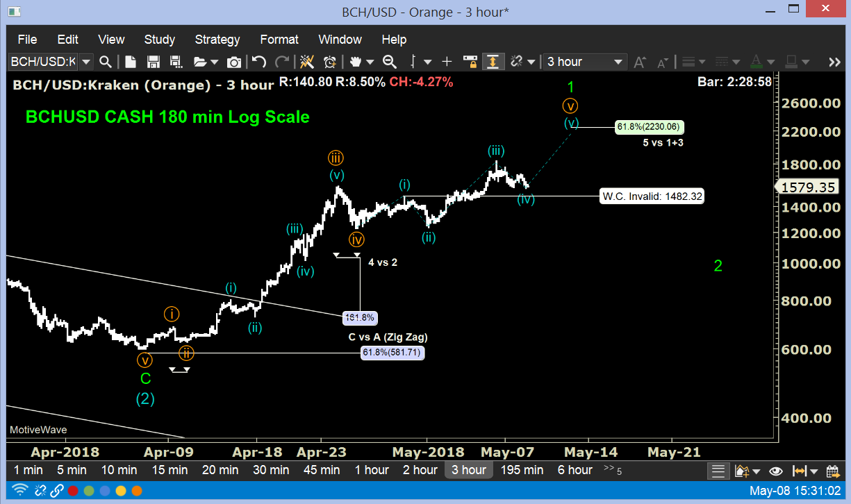851x504 pixels.
Task: Open the search magnifier tool
Action: (x=105, y=62)
